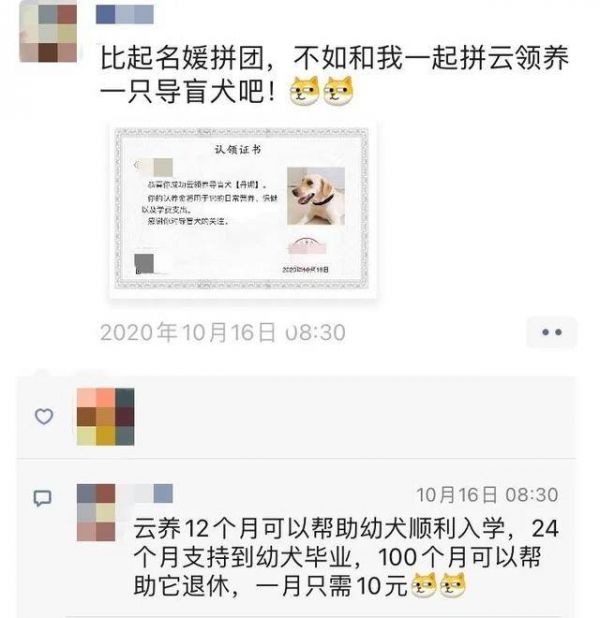600x618 pixels.
Task: Tap the heart likes icon
Action: 44,416
